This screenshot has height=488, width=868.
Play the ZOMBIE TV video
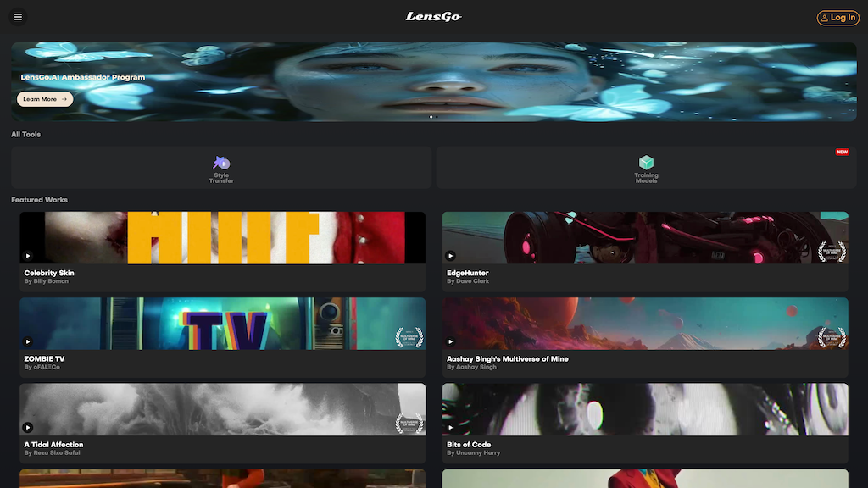point(27,341)
